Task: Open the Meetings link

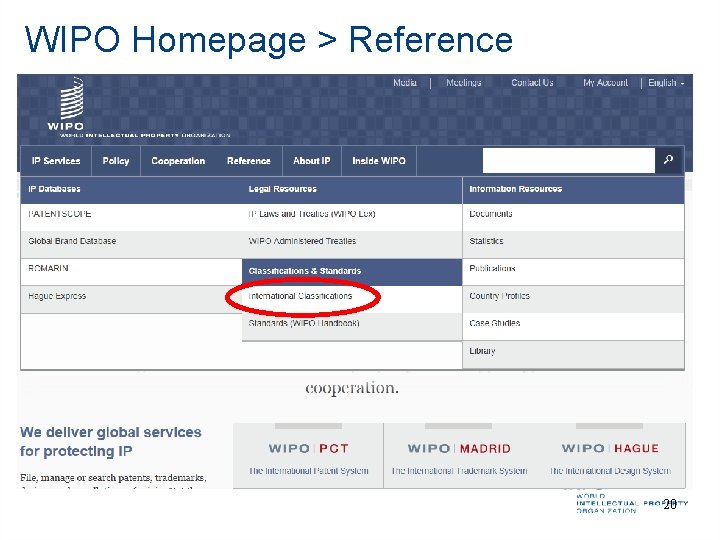Action: (463, 83)
